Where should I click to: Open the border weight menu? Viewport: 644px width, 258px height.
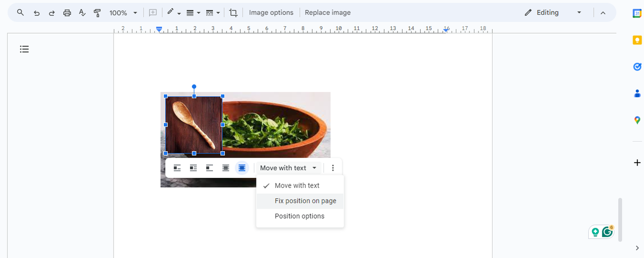pos(190,13)
